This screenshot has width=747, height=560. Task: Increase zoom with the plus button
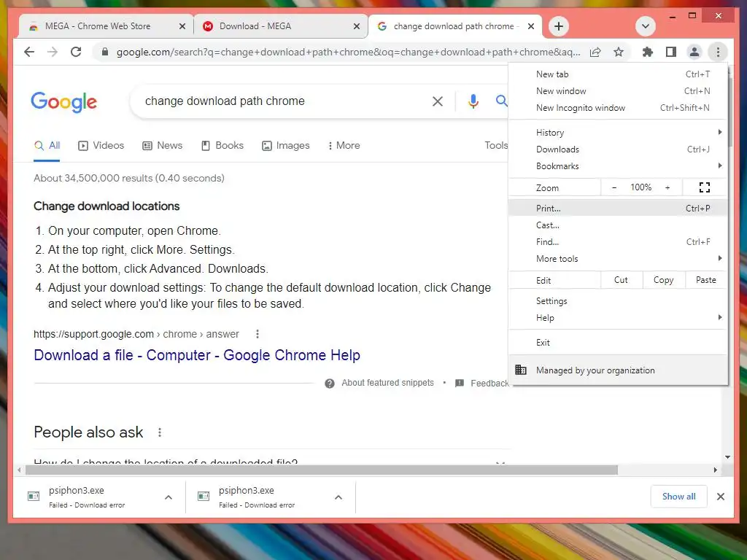point(667,187)
